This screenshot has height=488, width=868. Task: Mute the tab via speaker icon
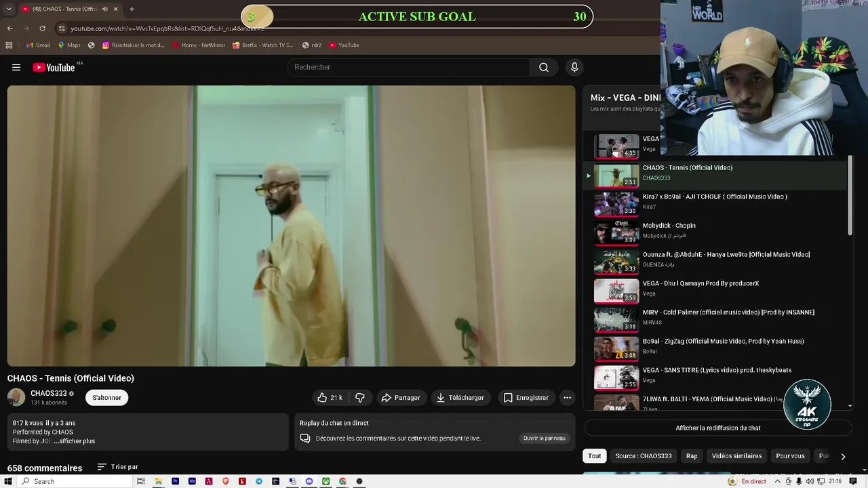click(104, 9)
